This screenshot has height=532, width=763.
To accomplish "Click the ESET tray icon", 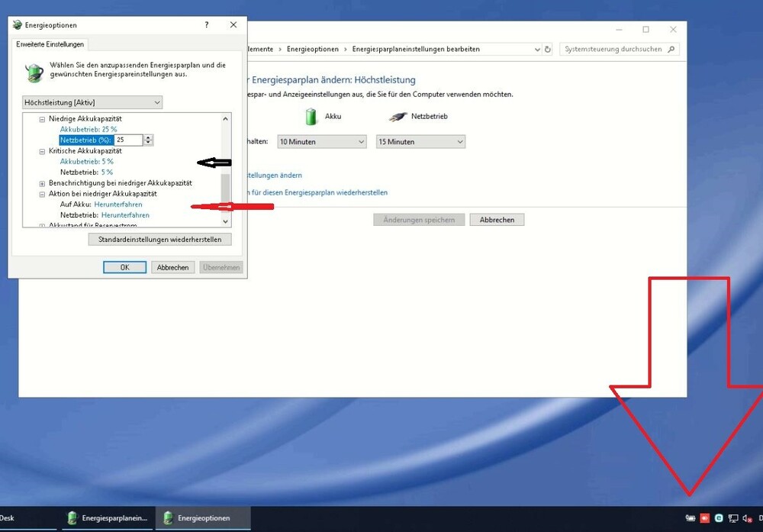I will coord(719,518).
